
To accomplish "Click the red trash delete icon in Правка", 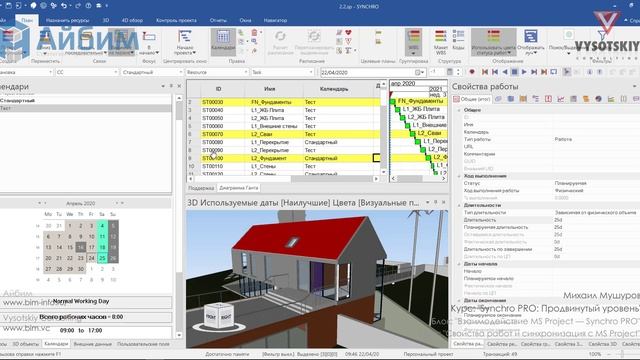I will point(254,33).
